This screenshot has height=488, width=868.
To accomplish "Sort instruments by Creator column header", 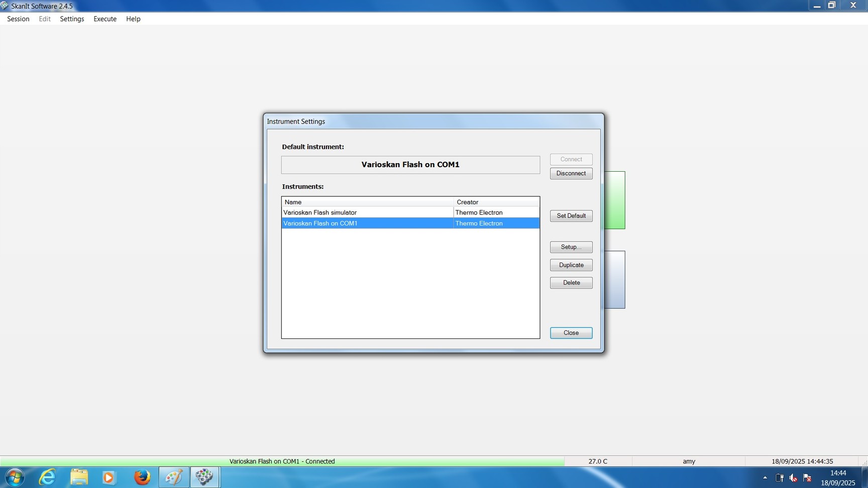I will (496, 202).
